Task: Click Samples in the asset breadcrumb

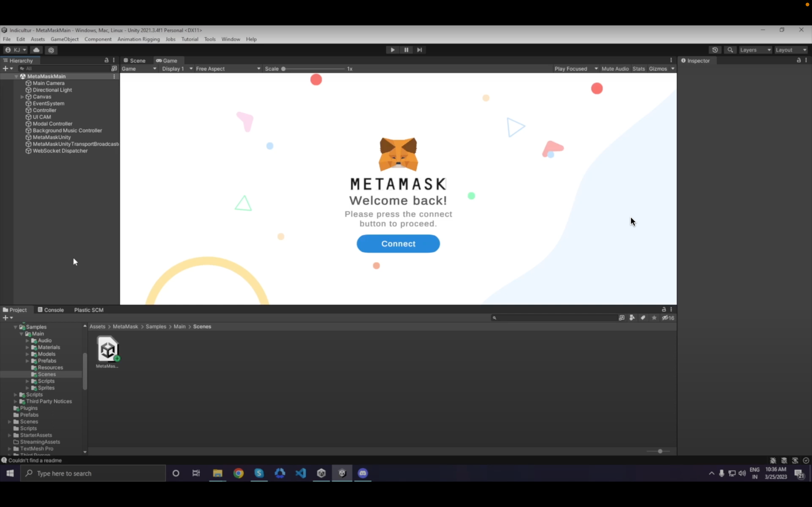Action: point(156,327)
